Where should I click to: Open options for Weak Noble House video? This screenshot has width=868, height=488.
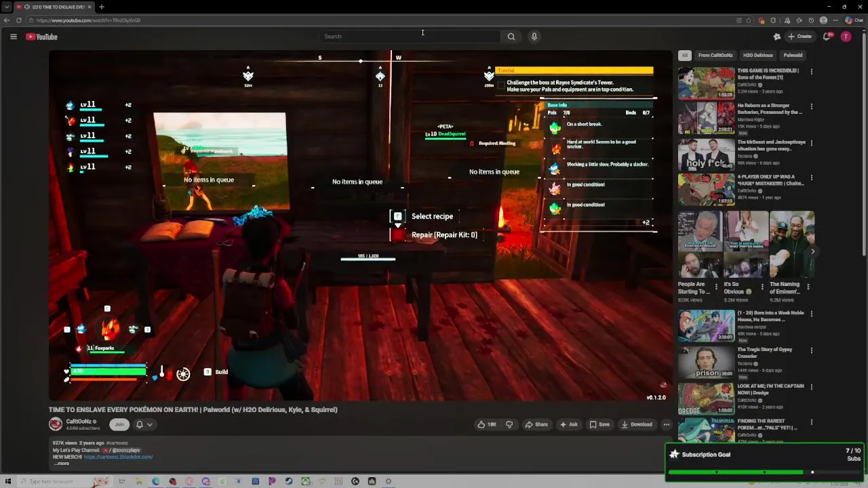(x=811, y=314)
